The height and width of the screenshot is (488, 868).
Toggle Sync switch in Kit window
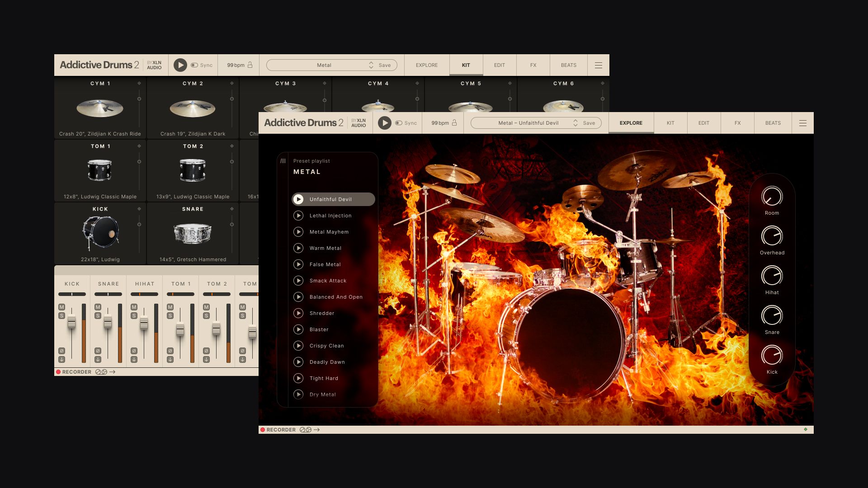[194, 65]
